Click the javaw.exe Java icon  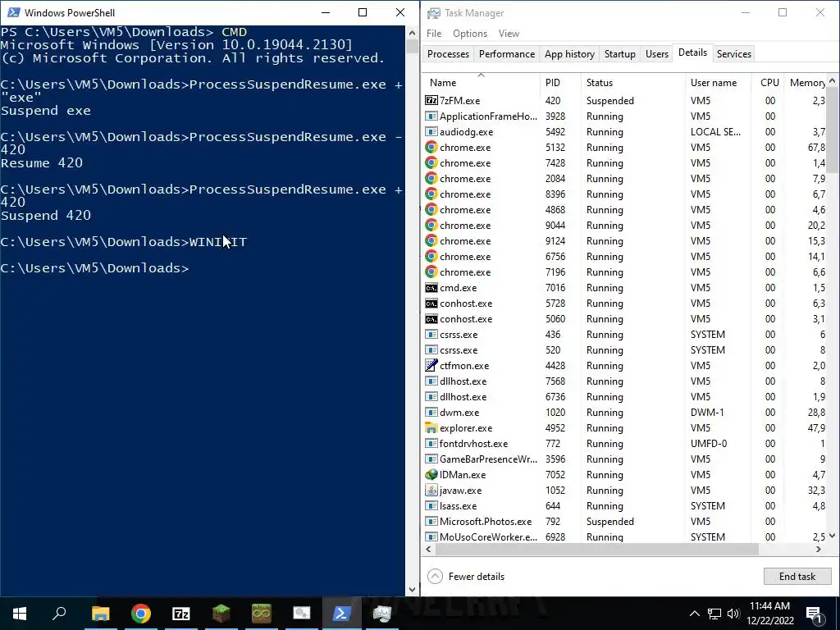tap(431, 490)
